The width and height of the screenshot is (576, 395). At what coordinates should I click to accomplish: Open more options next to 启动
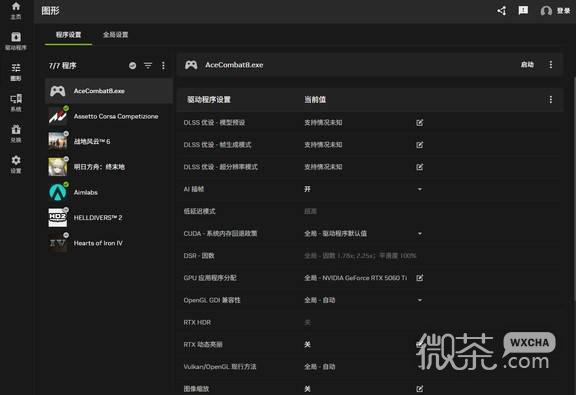click(x=550, y=65)
